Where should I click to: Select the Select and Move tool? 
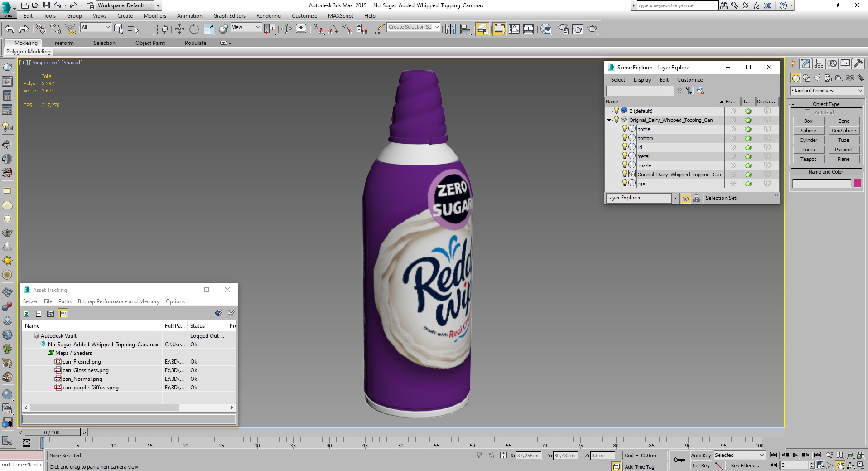click(179, 29)
